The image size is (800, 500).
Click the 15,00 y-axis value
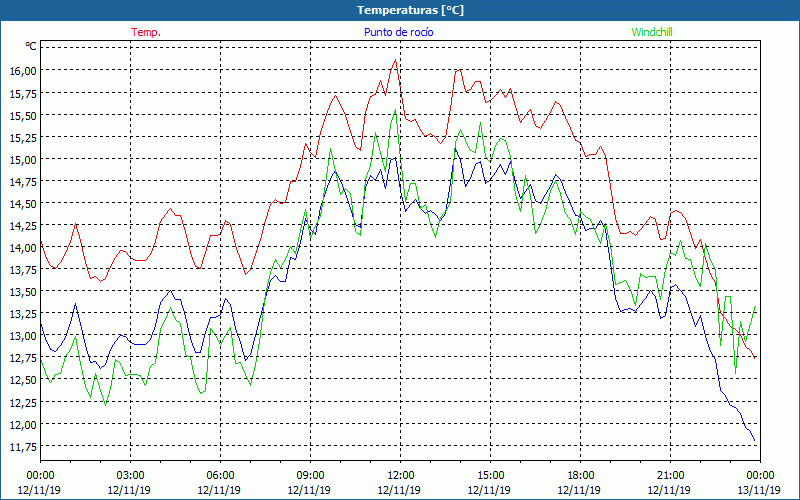click(x=23, y=160)
